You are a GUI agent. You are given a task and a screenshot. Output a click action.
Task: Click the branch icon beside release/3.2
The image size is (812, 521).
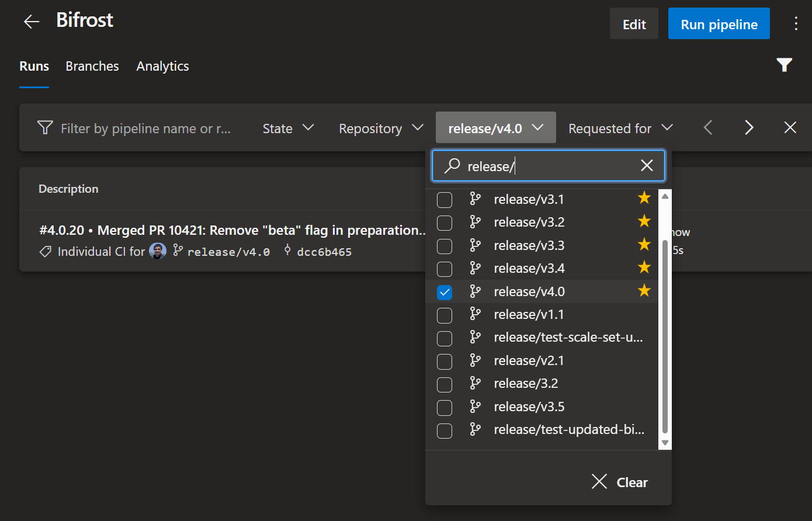click(476, 383)
